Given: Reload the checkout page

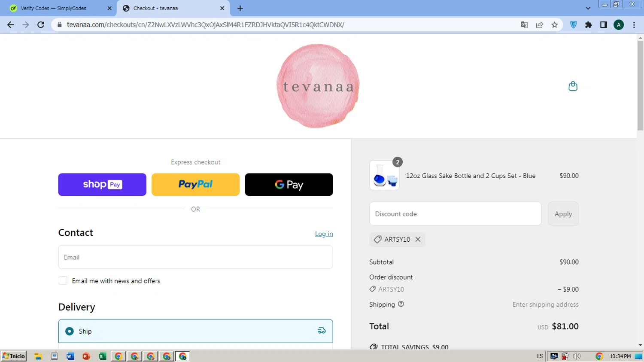Looking at the screenshot, I should point(41,25).
